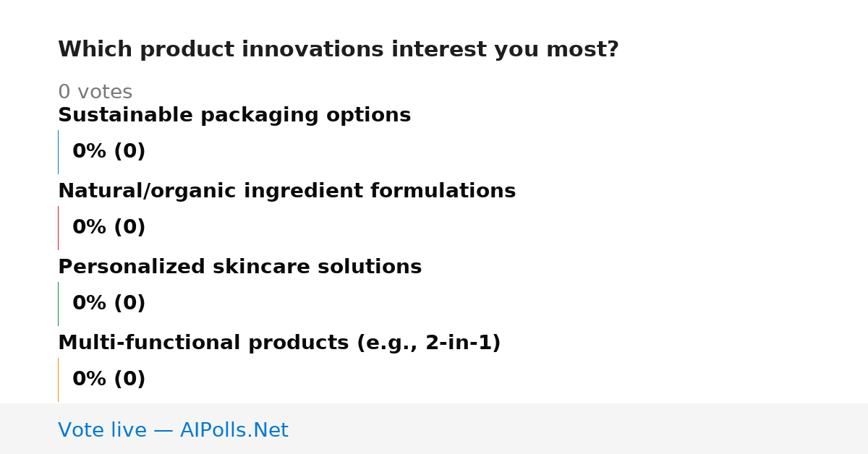This screenshot has width=868, height=454.
Task: Click the blue bar under Sustainable packaging
Action: pos(58,152)
